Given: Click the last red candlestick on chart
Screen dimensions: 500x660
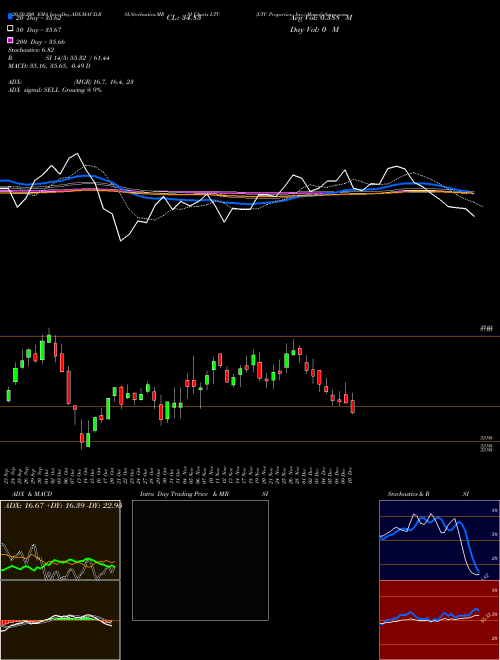Looking at the screenshot, I should 353,405.
